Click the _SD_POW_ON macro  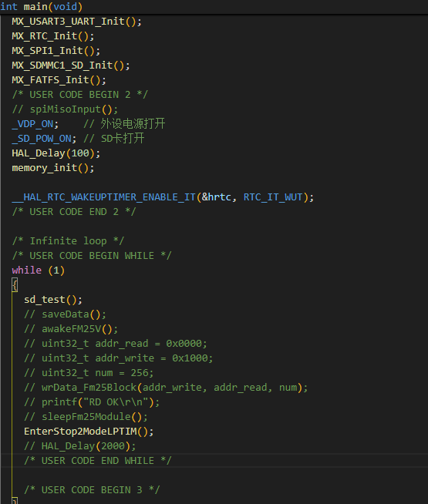tap(42, 139)
